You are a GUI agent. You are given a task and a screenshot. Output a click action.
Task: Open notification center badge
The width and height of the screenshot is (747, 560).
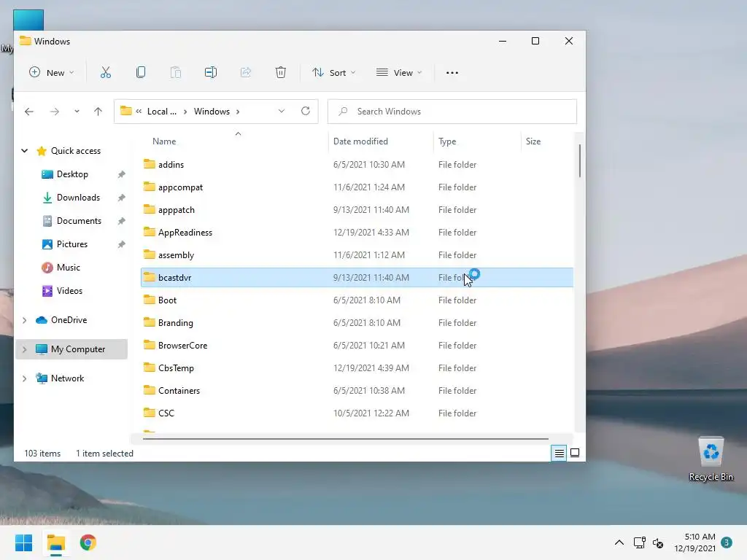(727, 542)
